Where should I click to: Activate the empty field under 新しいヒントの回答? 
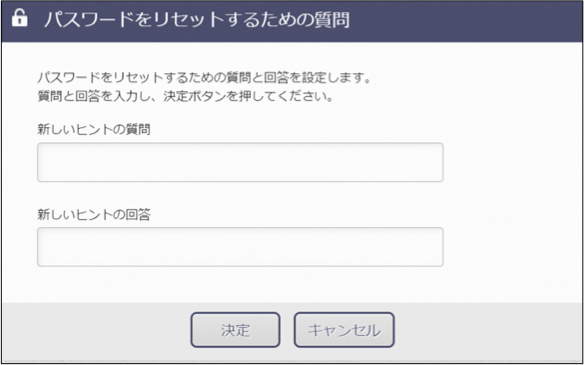coord(240,247)
